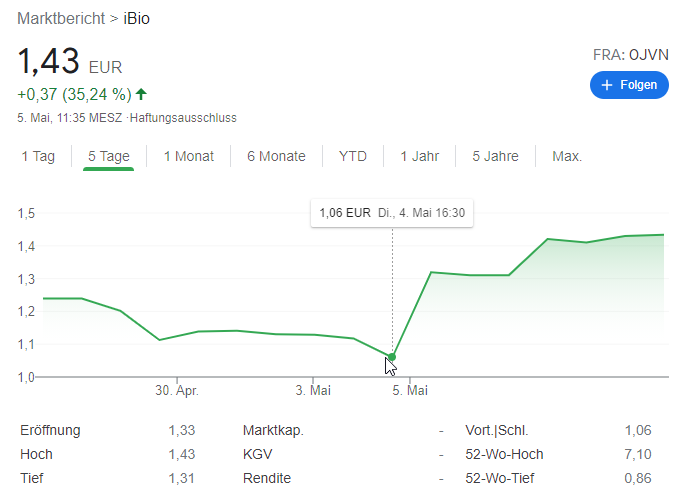Switch chart to 5 Jahre

[x=495, y=156]
